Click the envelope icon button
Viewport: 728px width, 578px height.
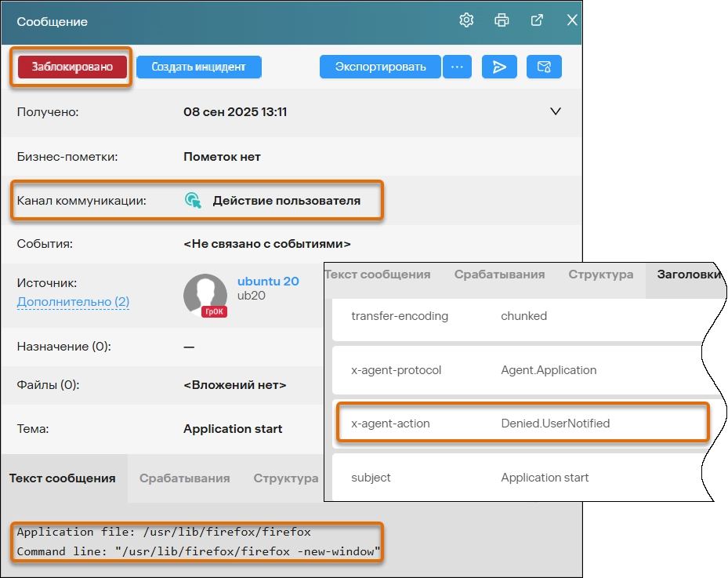[544, 67]
